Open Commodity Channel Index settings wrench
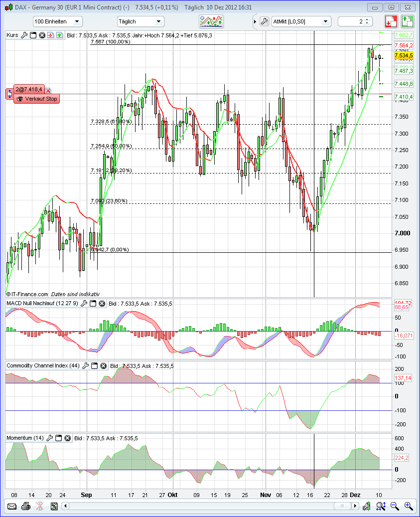 point(85,365)
